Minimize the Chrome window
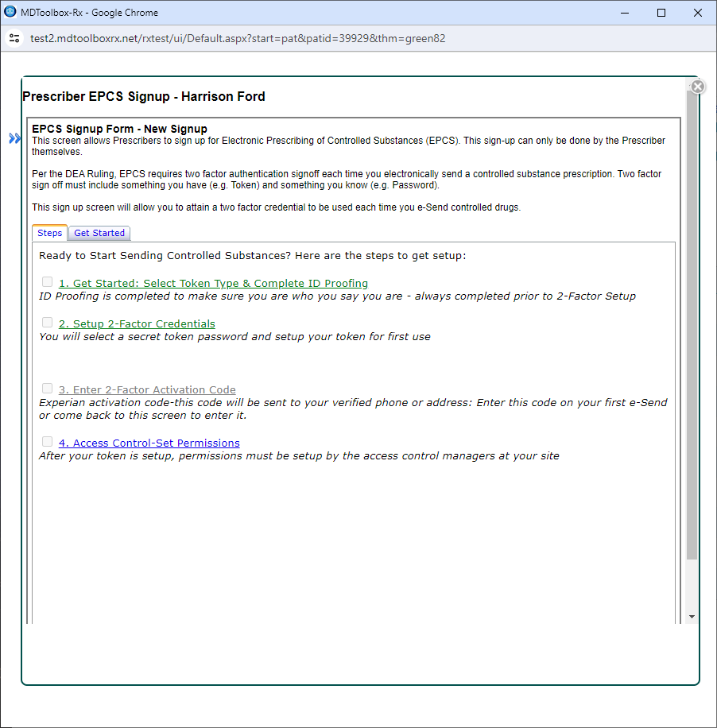Screen dimensions: 717x728 (x=625, y=13)
